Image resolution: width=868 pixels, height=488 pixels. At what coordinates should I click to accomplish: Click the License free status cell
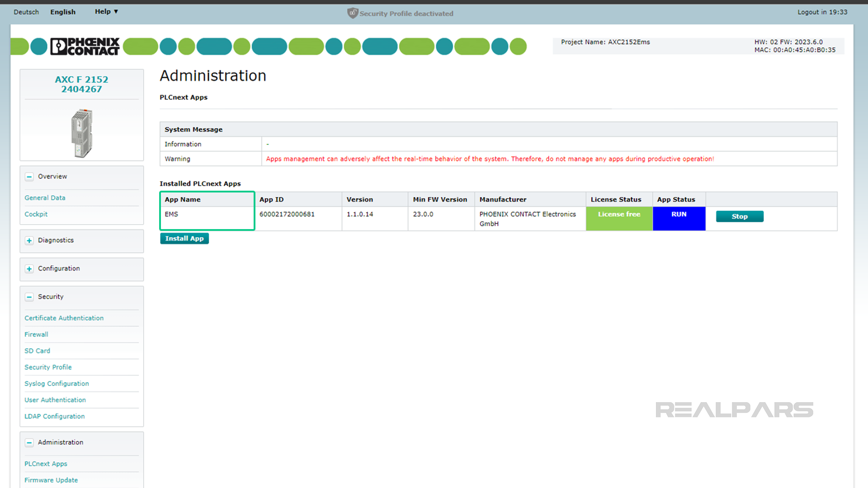point(619,219)
